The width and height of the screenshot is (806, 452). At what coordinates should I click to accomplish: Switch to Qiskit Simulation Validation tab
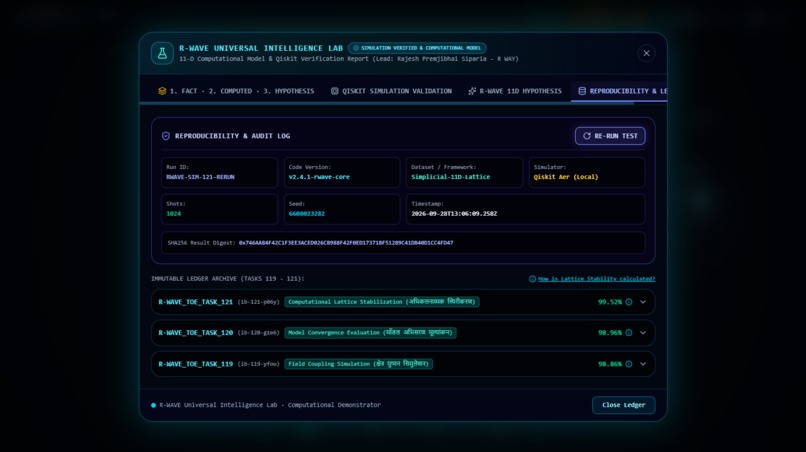391,91
